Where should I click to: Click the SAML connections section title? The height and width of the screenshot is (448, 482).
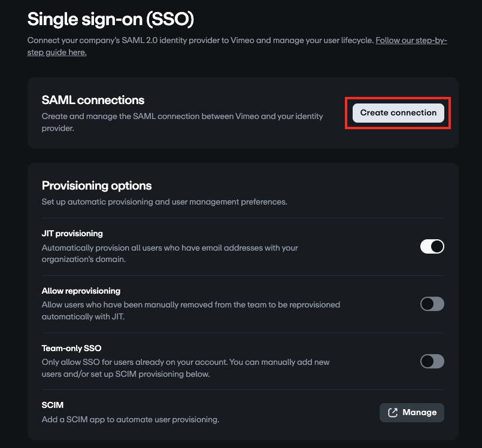coord(93,100)
